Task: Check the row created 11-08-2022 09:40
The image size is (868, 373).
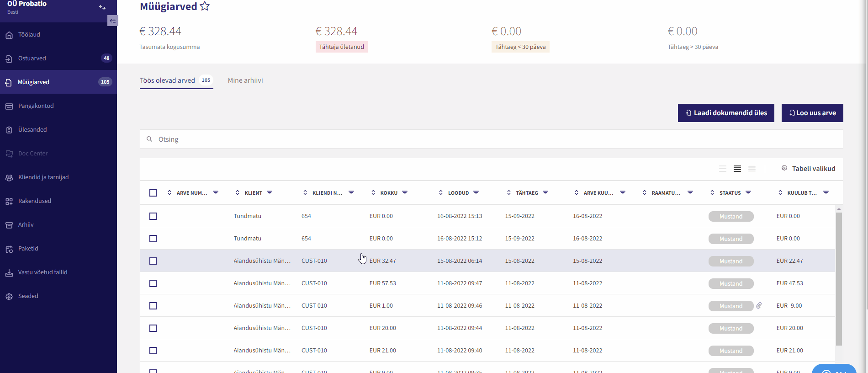Action: pos(153,351)
